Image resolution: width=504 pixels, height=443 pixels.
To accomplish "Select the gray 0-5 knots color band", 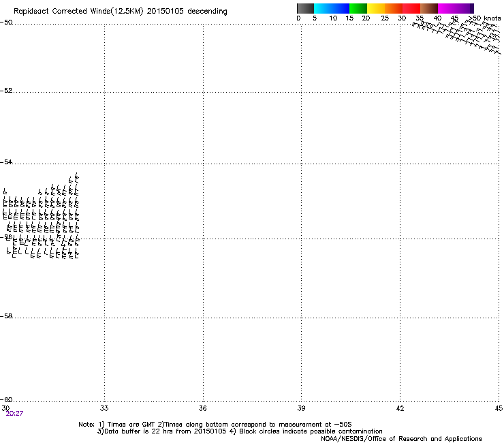I will tap(305, 8).
